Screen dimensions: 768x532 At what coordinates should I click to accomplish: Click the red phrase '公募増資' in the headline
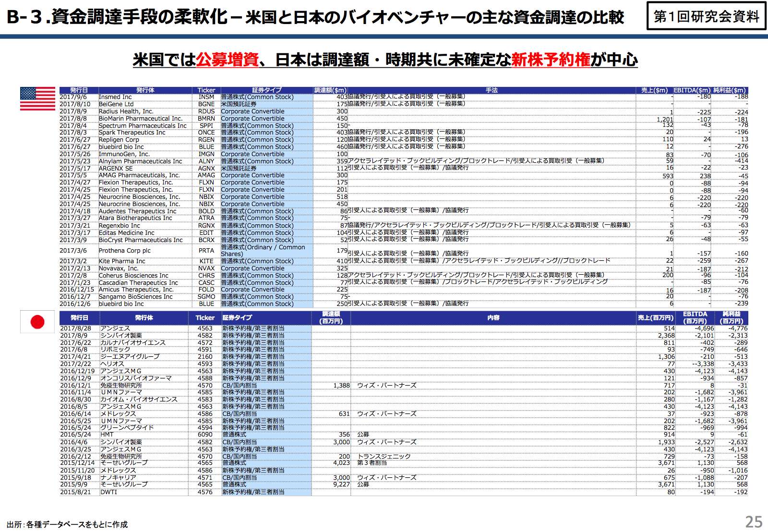(227, 60)
